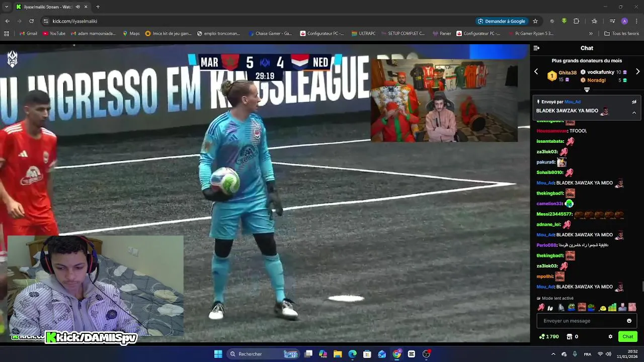
Task: Open chat user Messi23445577
Action: tap(554, 214)
